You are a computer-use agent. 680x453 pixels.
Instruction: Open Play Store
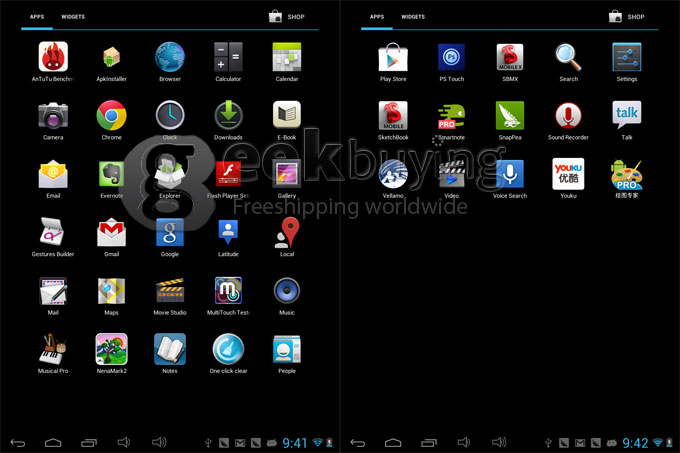(x=393, y=57)
